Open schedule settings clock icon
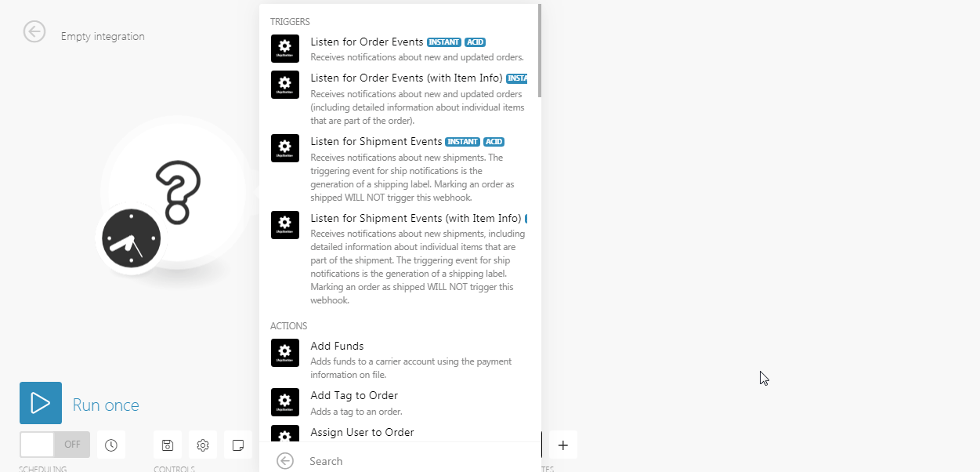 coord(111,445)
